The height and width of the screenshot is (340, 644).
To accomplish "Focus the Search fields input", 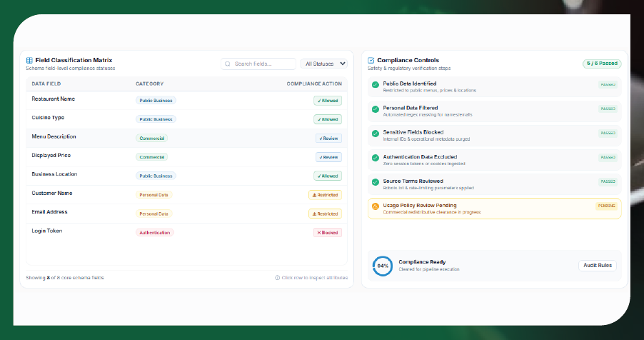I will click(258, 64).
